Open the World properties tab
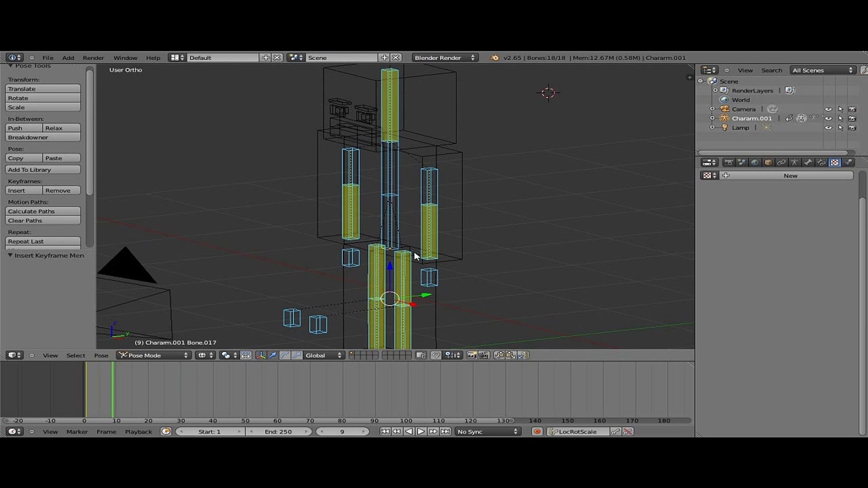This screenshot has width=868, height=488. coord(755,162)
